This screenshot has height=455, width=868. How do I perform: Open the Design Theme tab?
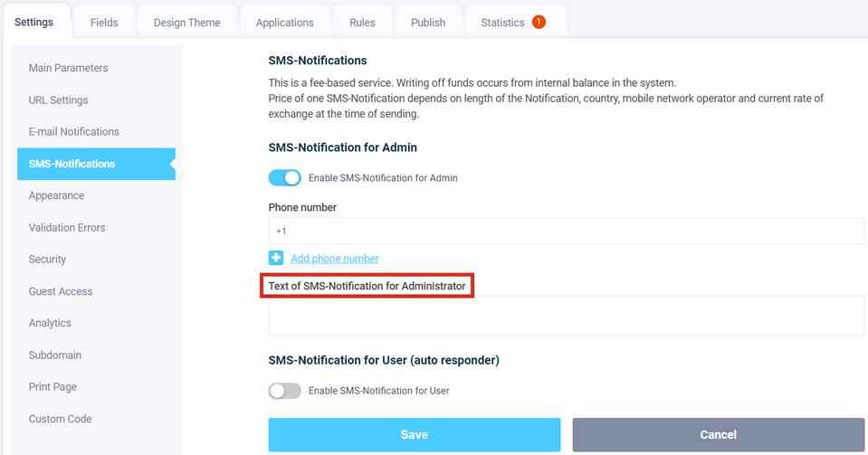tap(187, 23)
